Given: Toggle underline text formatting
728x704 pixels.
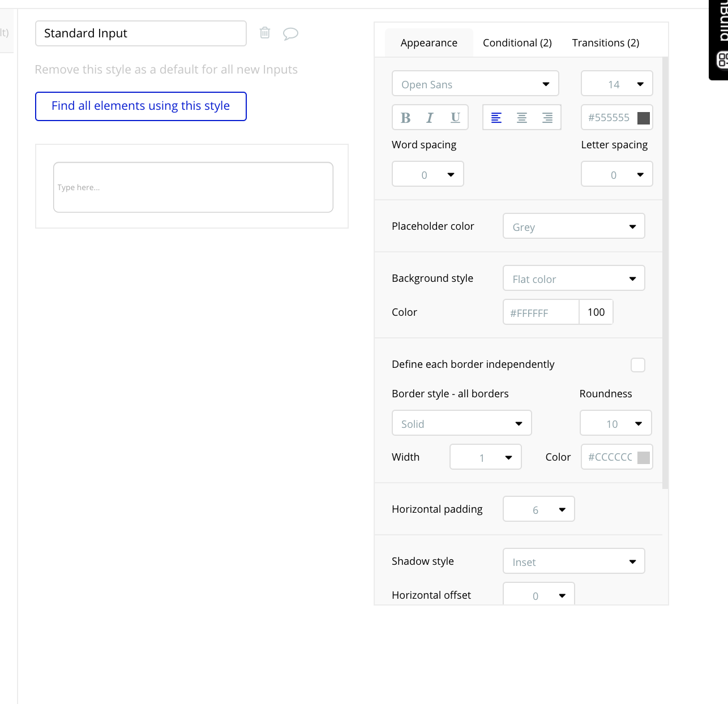Looking at the screenshot, I should 455,118.
